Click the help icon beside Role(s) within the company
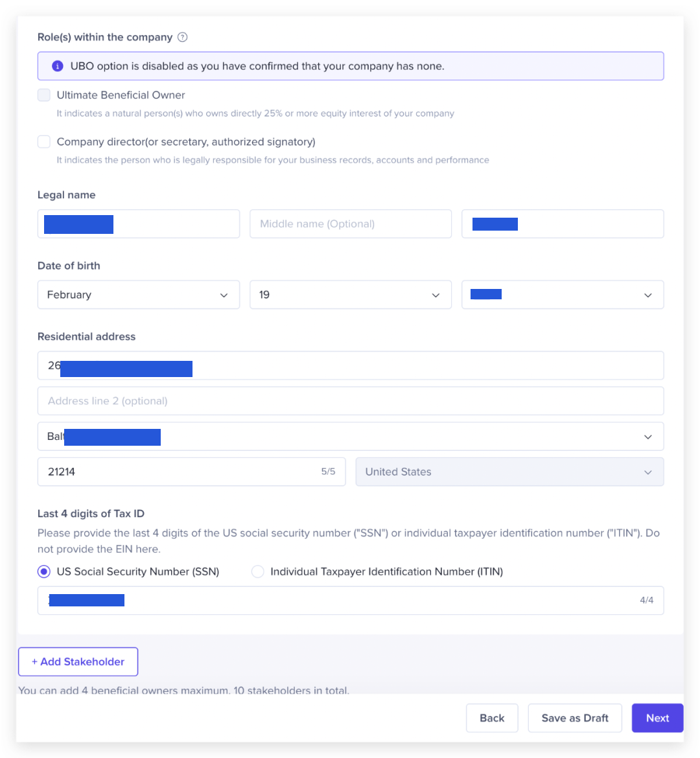700x758 pixels. pyautogui.click(x=183, y=37)
